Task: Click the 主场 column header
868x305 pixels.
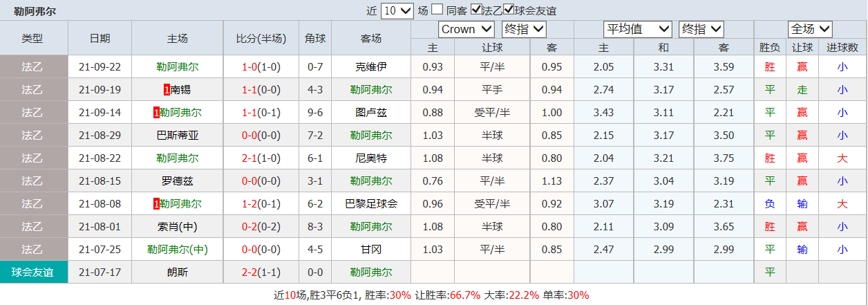Action: 178,39
